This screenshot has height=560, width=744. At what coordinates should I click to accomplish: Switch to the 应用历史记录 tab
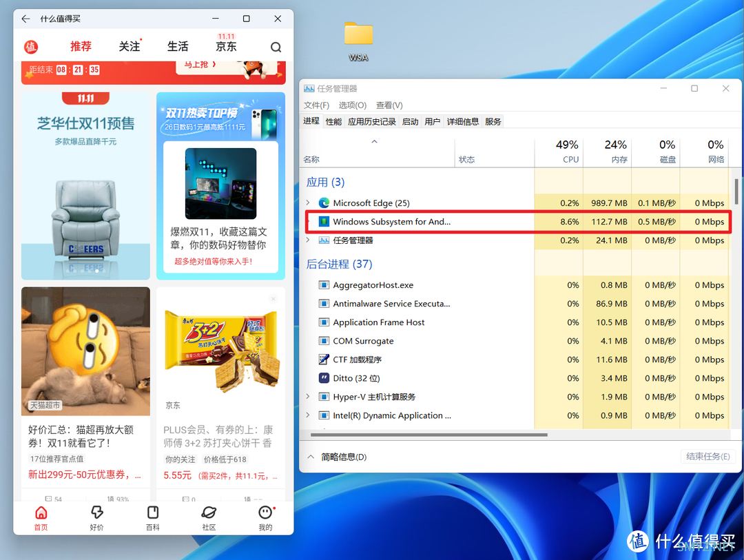[371, 122]
